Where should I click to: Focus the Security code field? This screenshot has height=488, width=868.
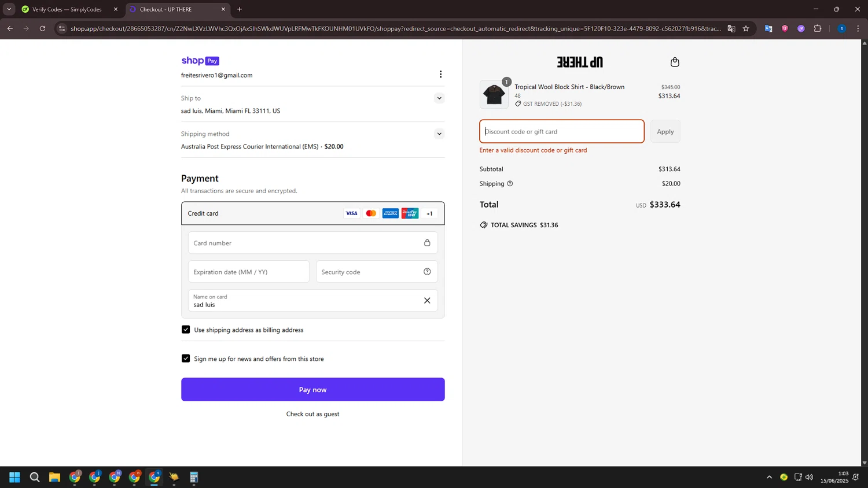coord(377,272)
